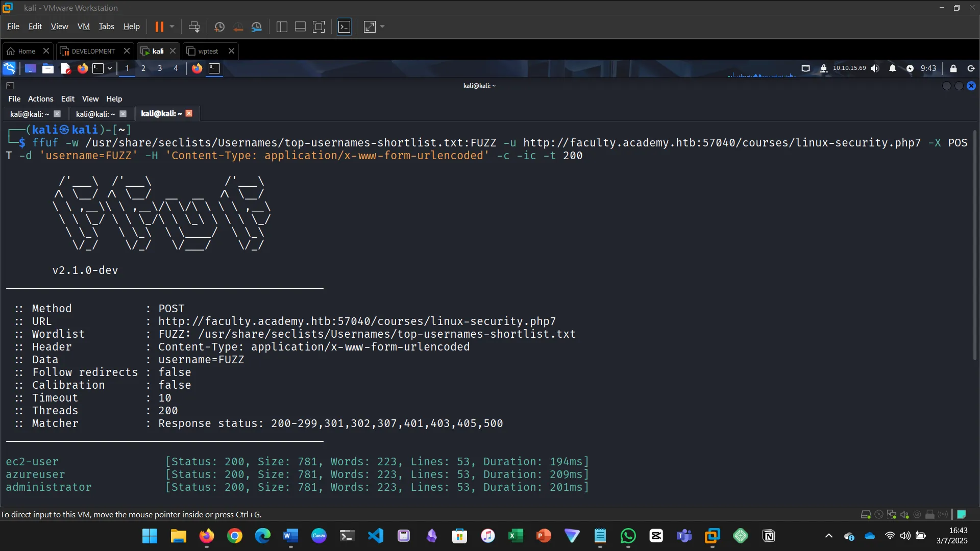Open the VM menu
This screenshot has width=980, height=551.
[x=83, y=26]
